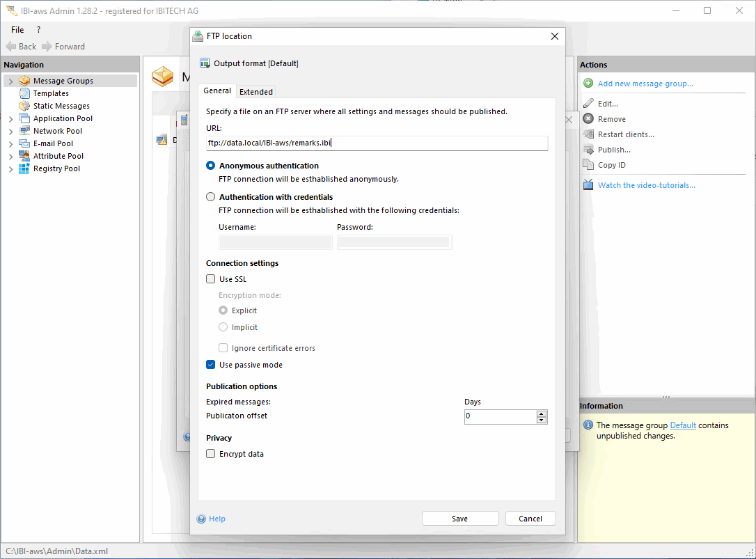756x559 pixels.
Task: Select Authentication with credentials radio button
Action: click(211, 197)
